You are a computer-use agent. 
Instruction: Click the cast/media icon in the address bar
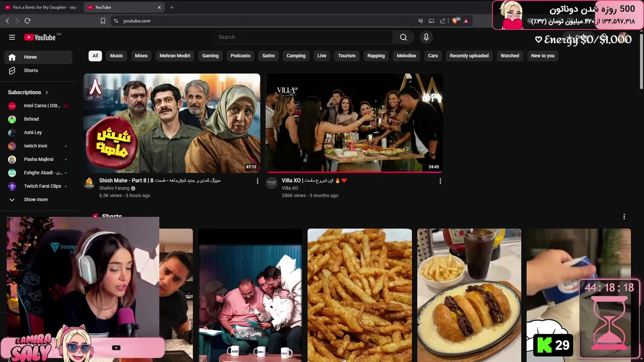pyautogui.click(x=432, y=21)
